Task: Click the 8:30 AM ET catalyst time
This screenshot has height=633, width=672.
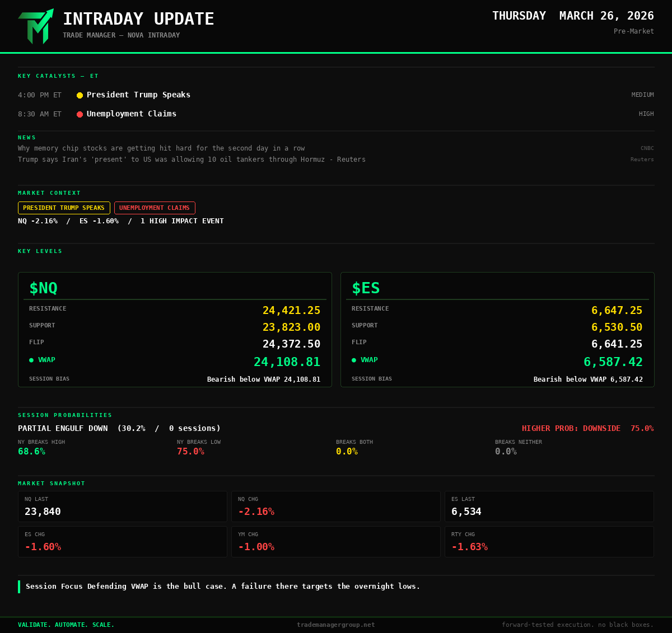Action: tap(40, 114)
